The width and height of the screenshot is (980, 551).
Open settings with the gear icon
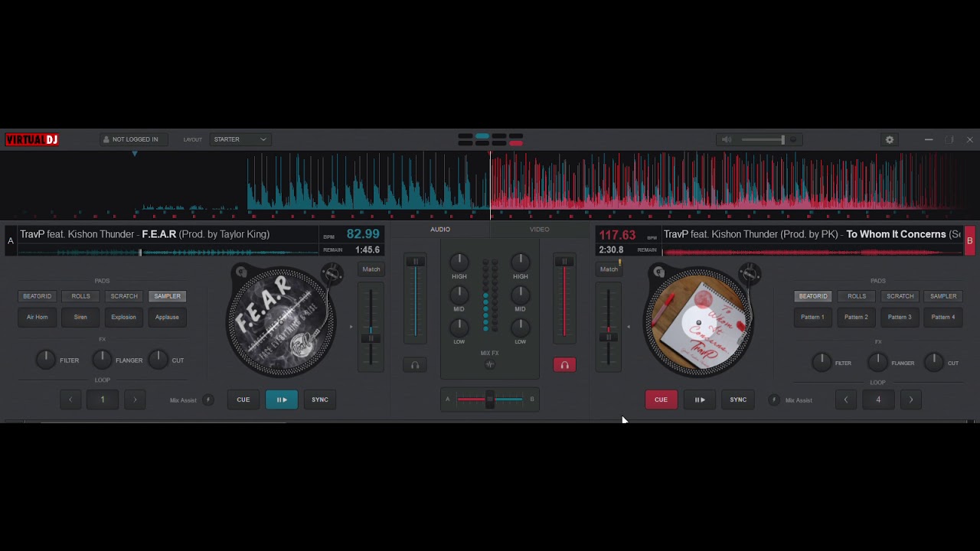coord(889,139)
